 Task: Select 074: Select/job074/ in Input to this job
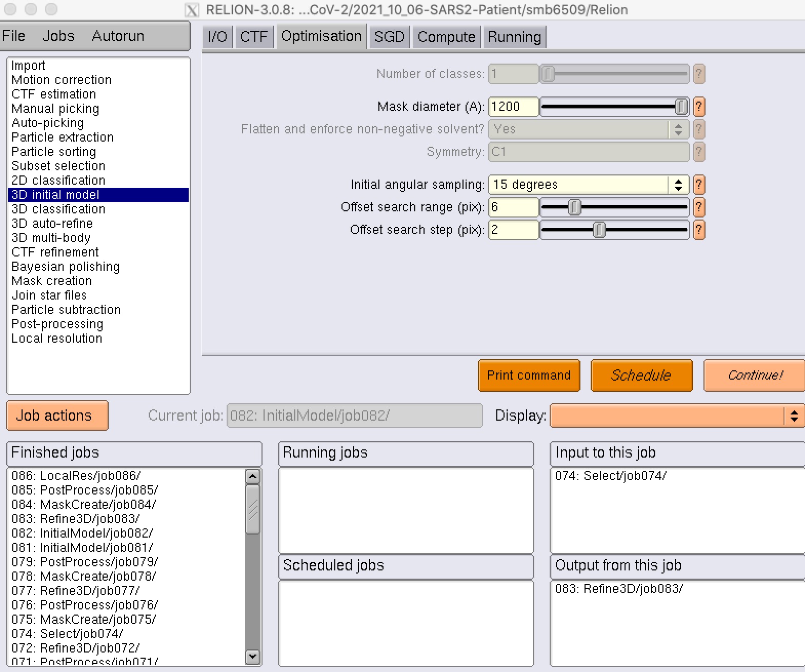[x=610, y=476]
